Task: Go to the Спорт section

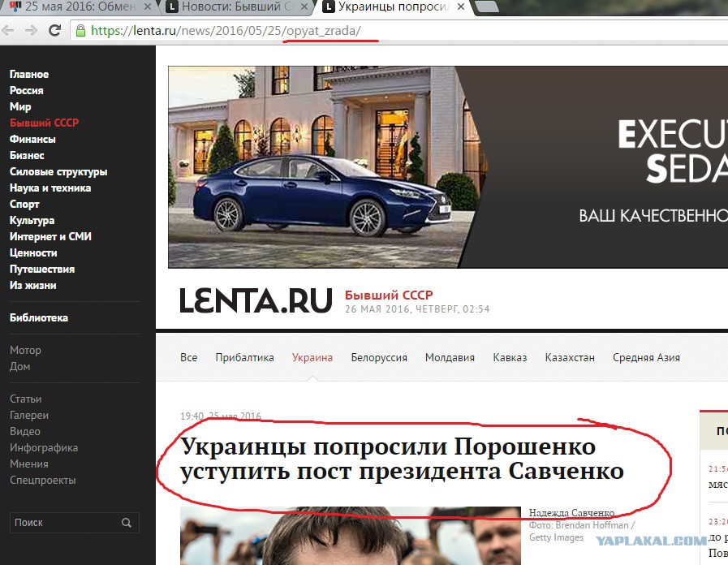Action: 24,205
